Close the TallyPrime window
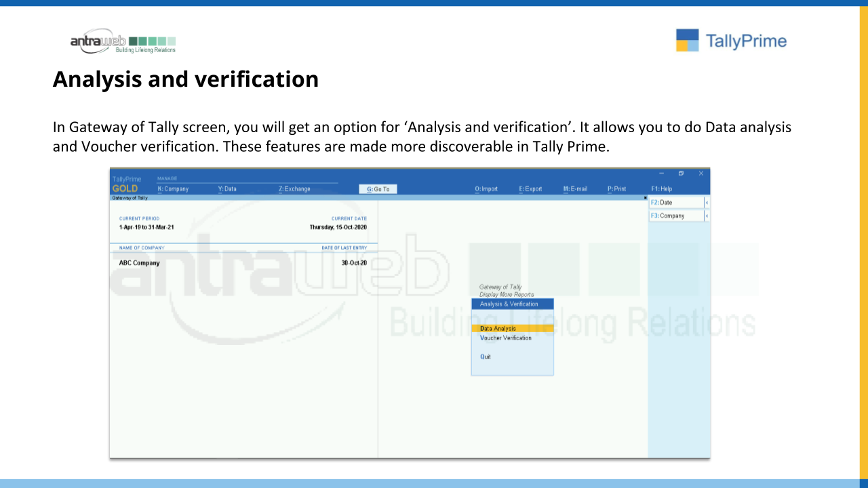 pyautogui.click(x=701, y=174)
